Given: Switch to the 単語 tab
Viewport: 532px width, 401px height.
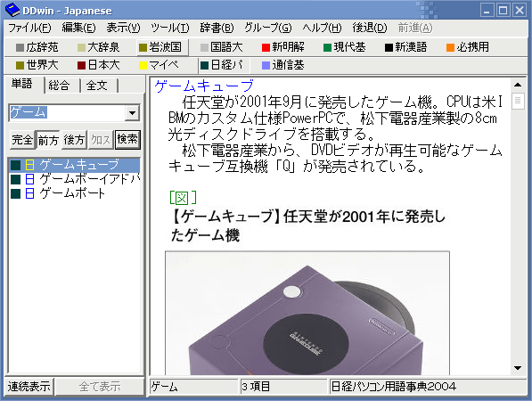Looking at the screenshot, I should (22, 84).
